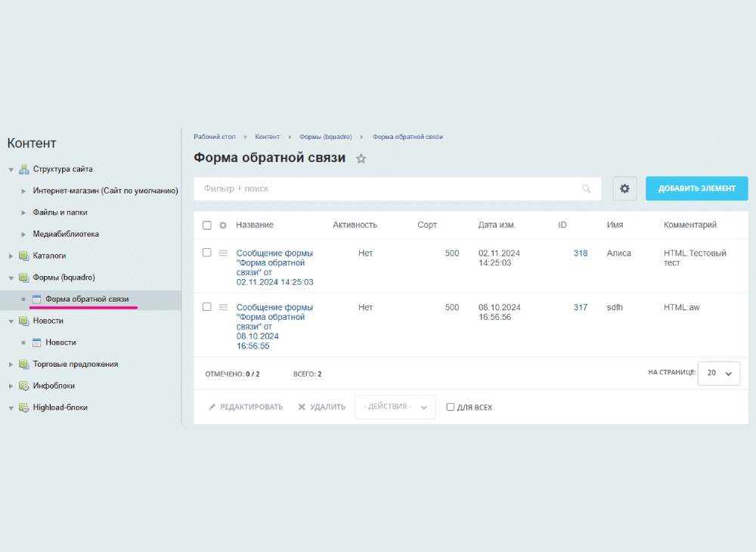Click the Имя column header
This screenshot has height=552, width=756.
tap(615, 225)
